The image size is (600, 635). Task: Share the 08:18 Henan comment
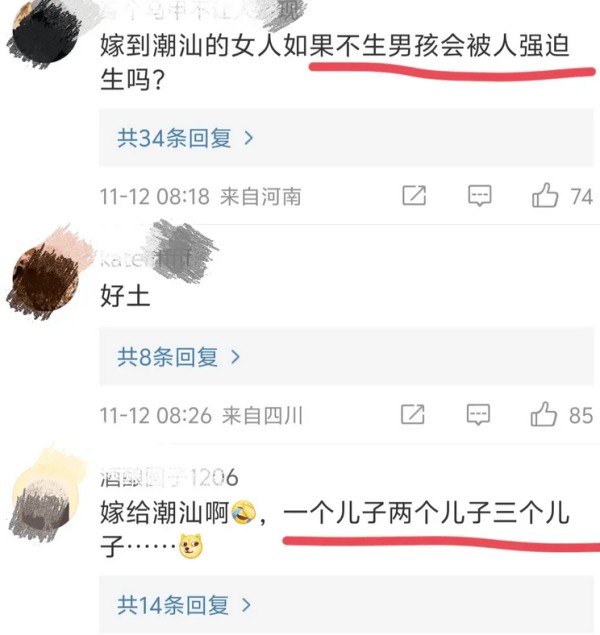pos(414,196)
